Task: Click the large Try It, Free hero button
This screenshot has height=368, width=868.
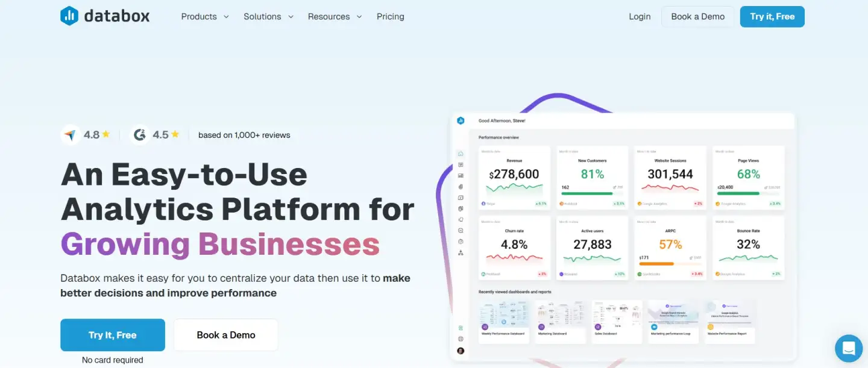Action: coord(113,335)
